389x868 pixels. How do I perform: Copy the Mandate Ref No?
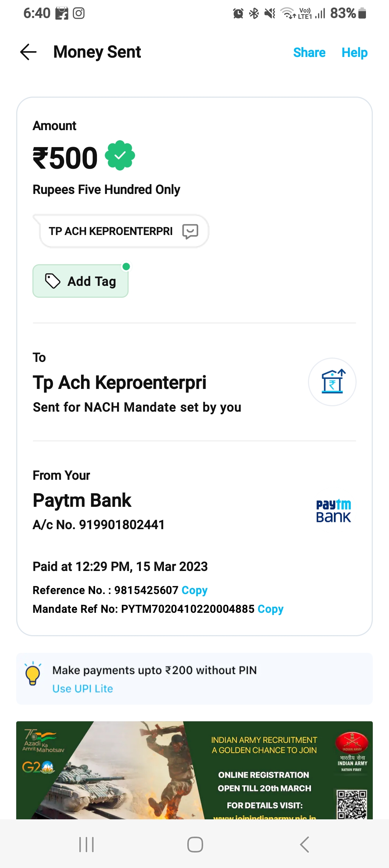pyautogui.click(x=270, y=609)
